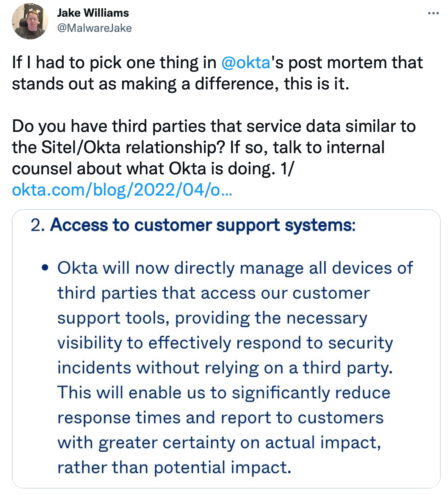
Task: Visit the @MalwareJake handle profile
Action: coord(94,28)
